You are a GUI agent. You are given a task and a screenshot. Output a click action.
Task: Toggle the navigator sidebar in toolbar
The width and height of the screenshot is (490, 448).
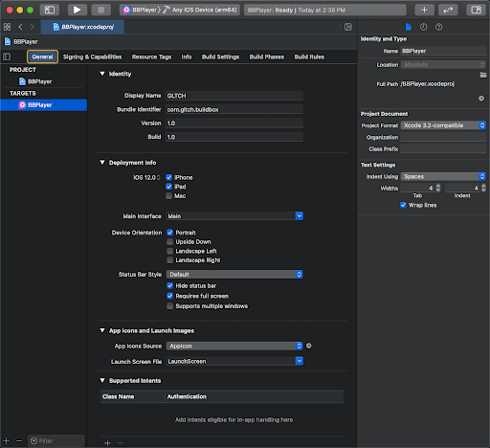click(50, 10)
